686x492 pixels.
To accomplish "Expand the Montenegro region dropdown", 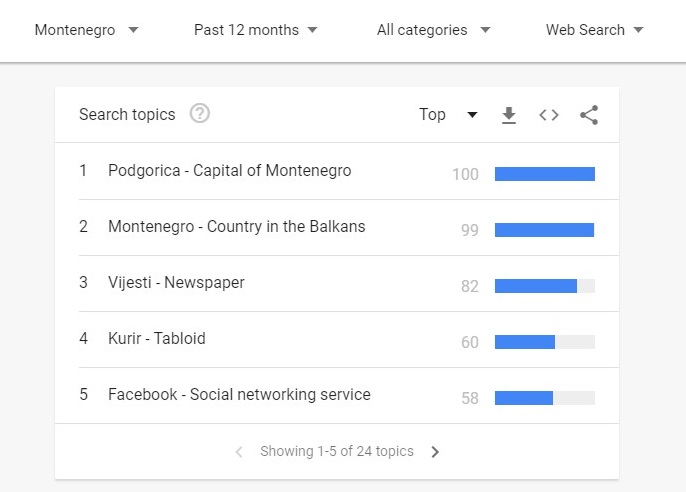I will click(86, 30).
